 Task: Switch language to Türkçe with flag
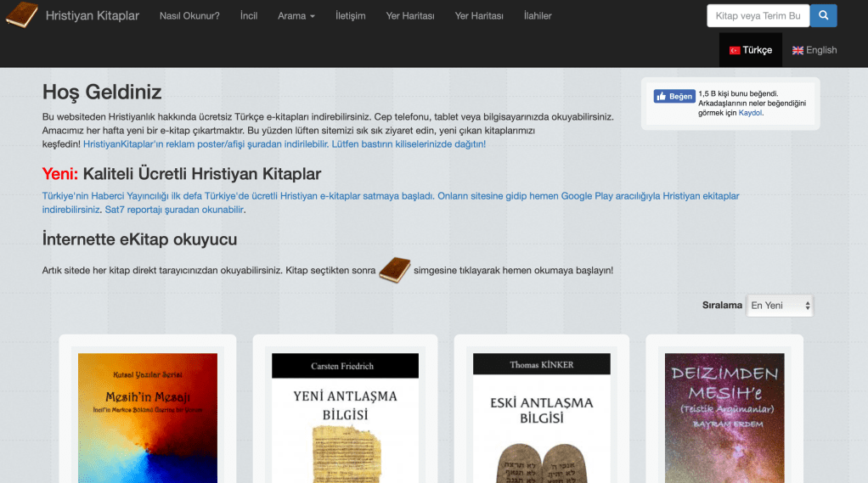click(751, 50)
